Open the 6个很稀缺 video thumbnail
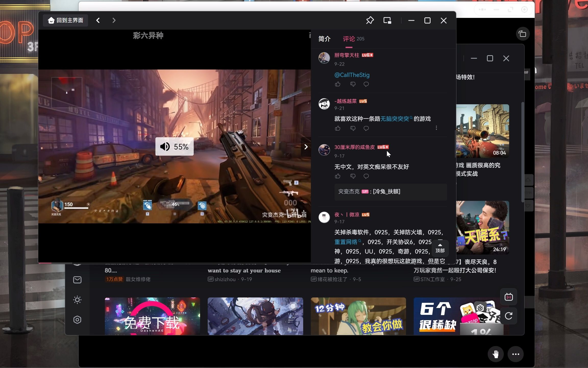This screenshot has height=368, width=588. coord(459,316)
